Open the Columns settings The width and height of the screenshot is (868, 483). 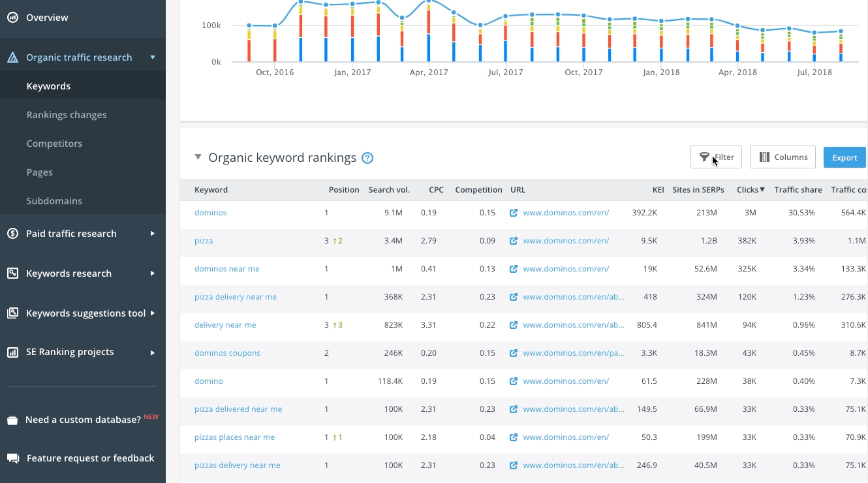click(783, 157)
